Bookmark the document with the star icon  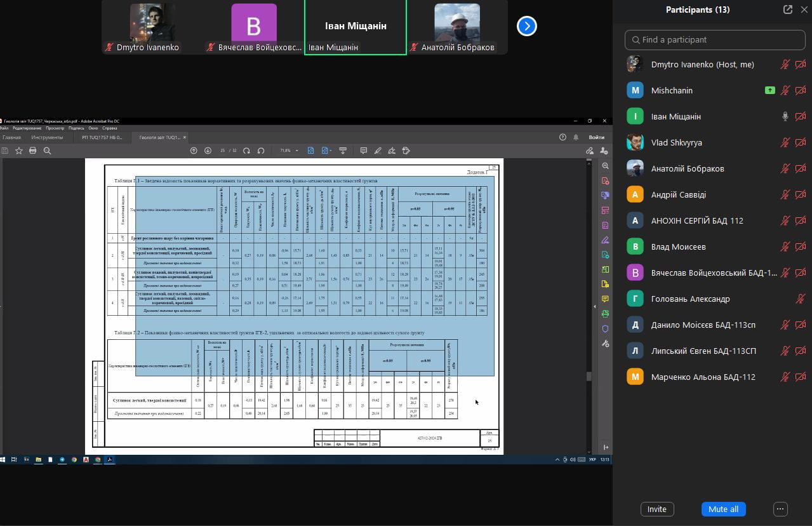click(19, 151)
